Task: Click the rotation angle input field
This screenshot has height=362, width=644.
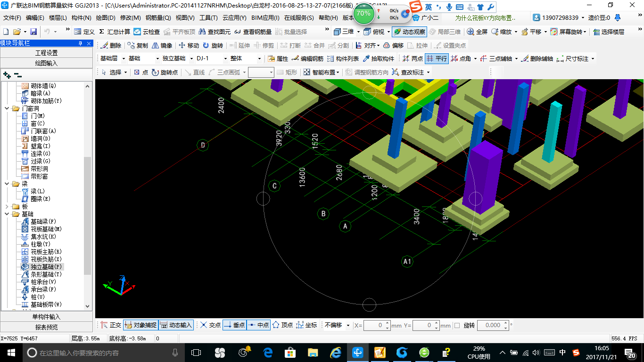Action: tap(490, 325)
